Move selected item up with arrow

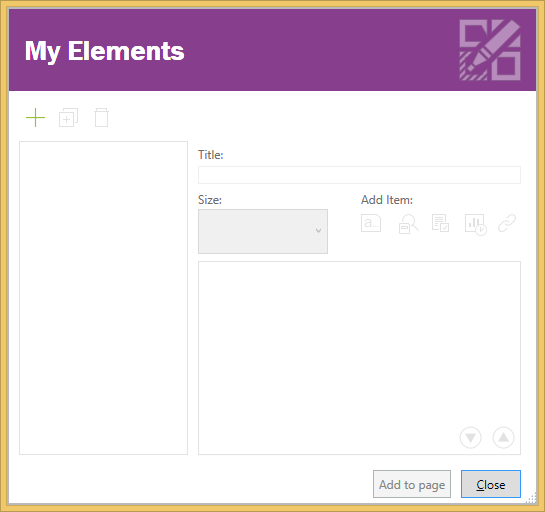click(503, 438)
